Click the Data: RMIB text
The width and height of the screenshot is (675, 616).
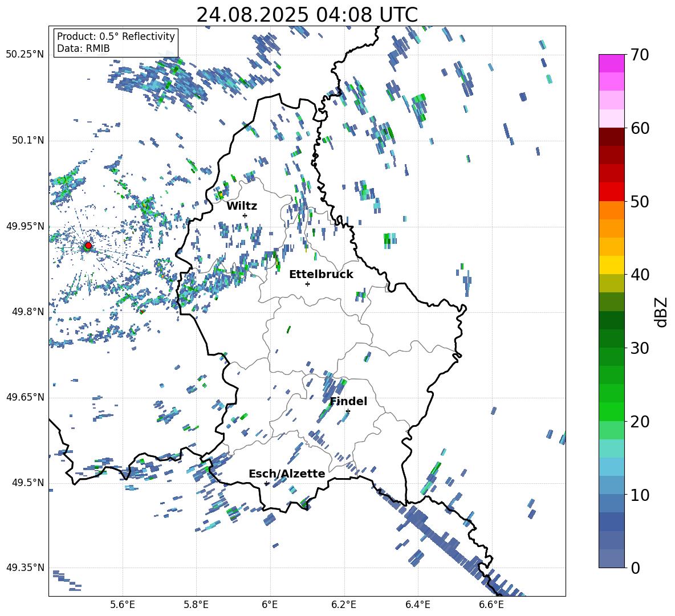[83, 48]
